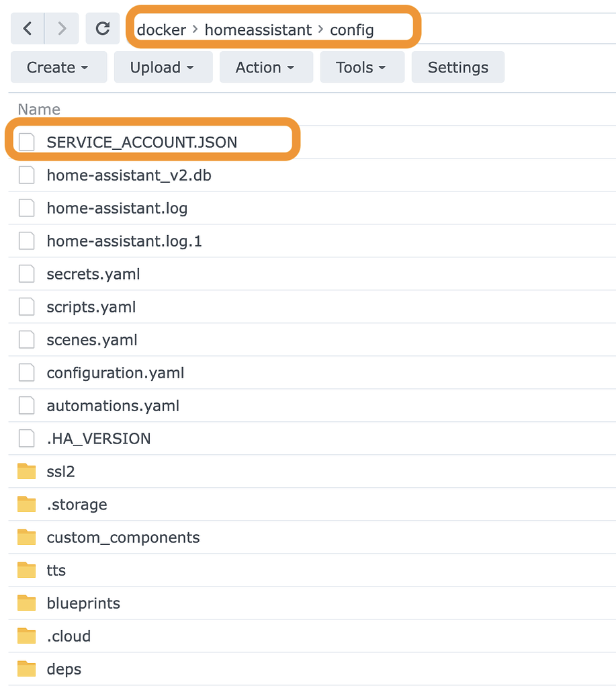Click the SERVICE_ACCOUNT.JSON file icon
This screenshot has height=688, width=616.
coord(27,142)
